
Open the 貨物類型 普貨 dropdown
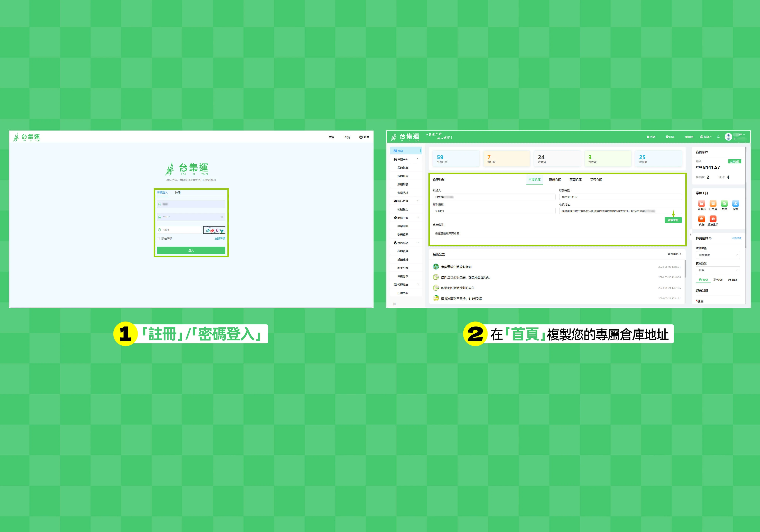(x=718, y=270)
